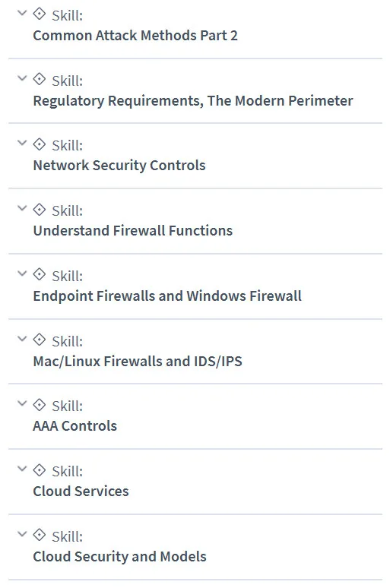
Task: Select Cloud Security and Models title
Action: tap(119, 557)
